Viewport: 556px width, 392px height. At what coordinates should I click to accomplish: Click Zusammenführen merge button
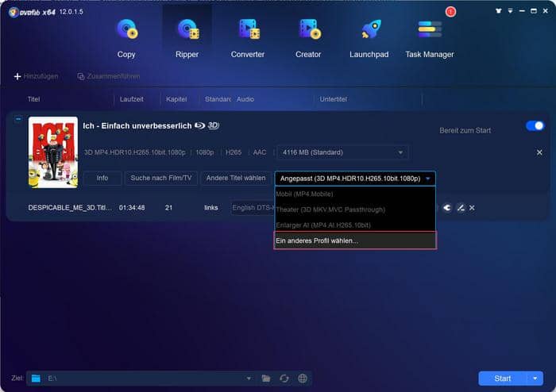(x=109, y=76)
